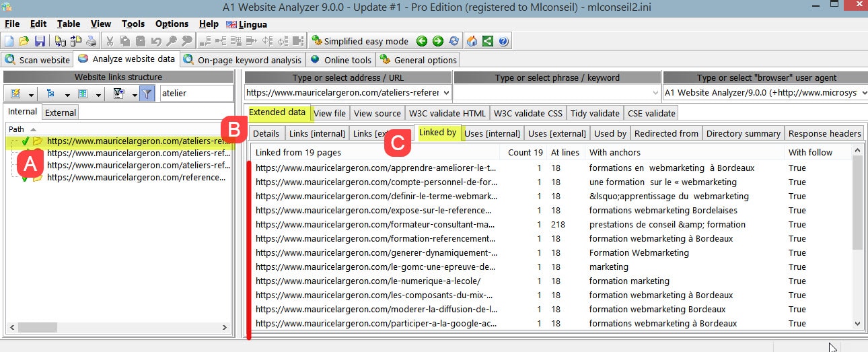Open the phrase / keyword combo box dropdown
The width and height of the screenshot is (868, 352).
click(x=656, y=92)
